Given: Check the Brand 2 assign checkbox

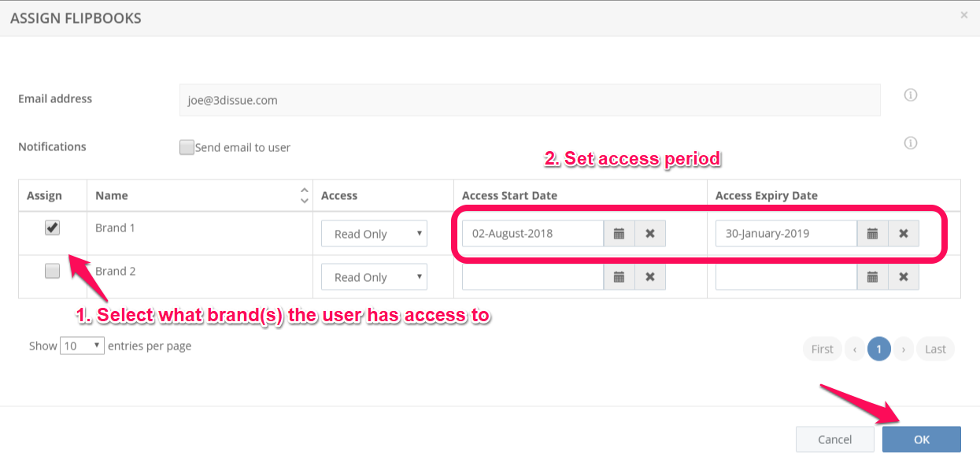Looking at the screenshot, I should pos(52,271).
